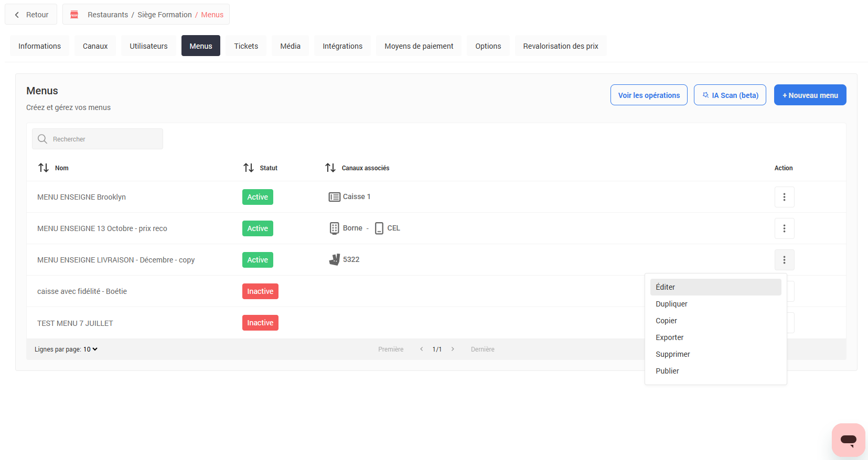The width and height of the screenshot is (868, 460).
Task: Go to next page chevron
Action: [453, 349]
